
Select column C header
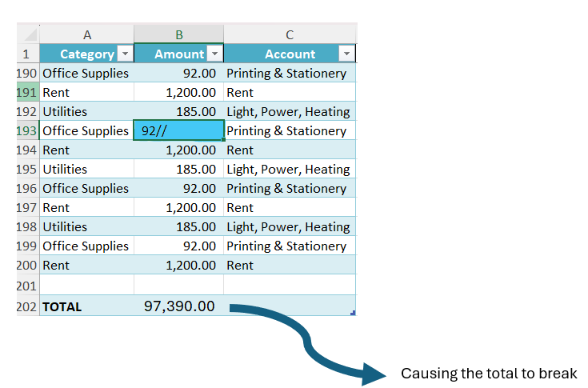(290, 34)
